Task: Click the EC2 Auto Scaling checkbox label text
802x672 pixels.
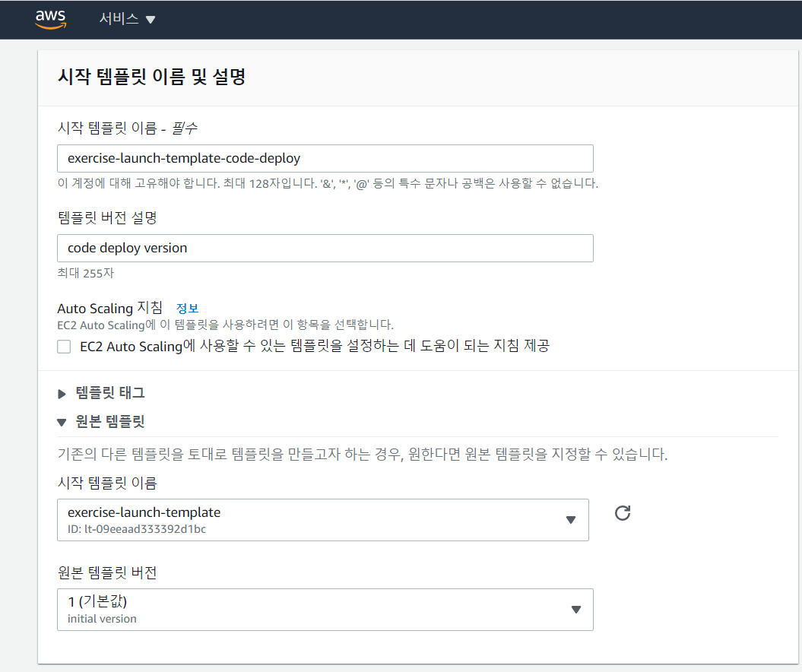Action: tap(314, 347)
